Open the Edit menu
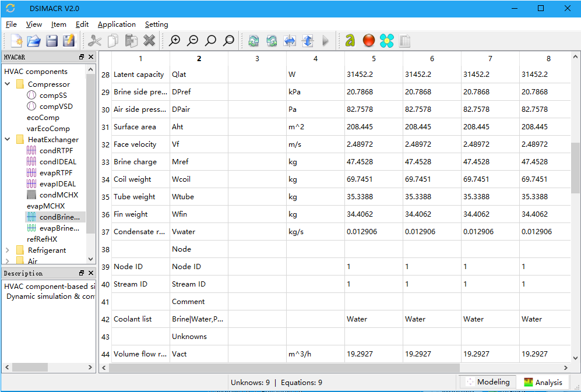This screenshot has width=581, height=392. [82, 24]
